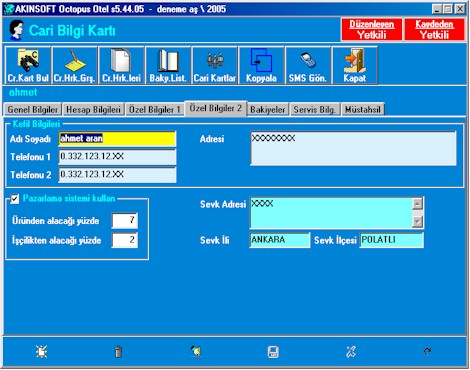
Task: Open the Bakiyeler tab
Action: 268,109
